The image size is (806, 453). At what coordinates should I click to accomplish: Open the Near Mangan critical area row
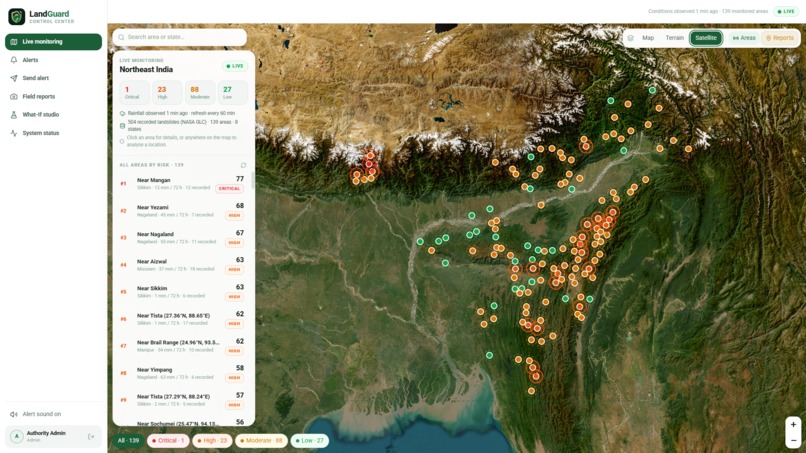(182, 184)
